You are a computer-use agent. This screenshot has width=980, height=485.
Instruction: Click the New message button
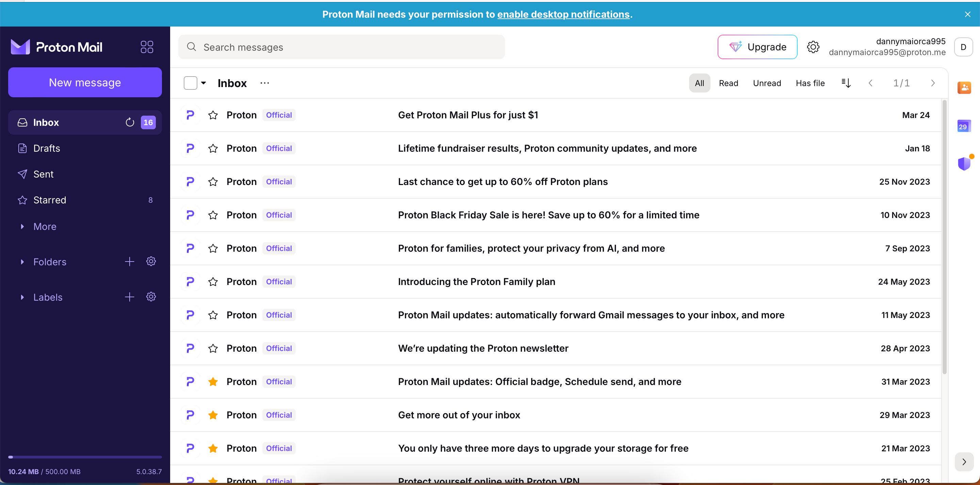tap(85, 82)
